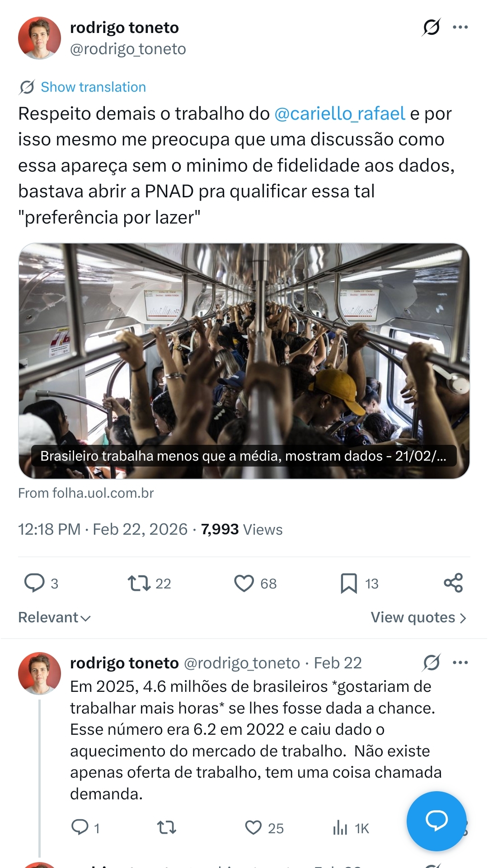This screenshot has width=488, height=868.
Task: Reply to the thread reply tweet
Action: click(x=80, y=827)
